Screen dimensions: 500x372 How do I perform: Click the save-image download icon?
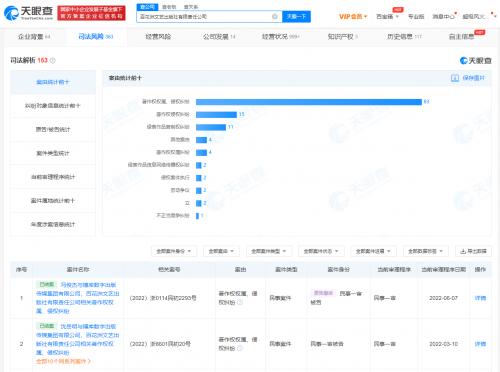(455, 78)
